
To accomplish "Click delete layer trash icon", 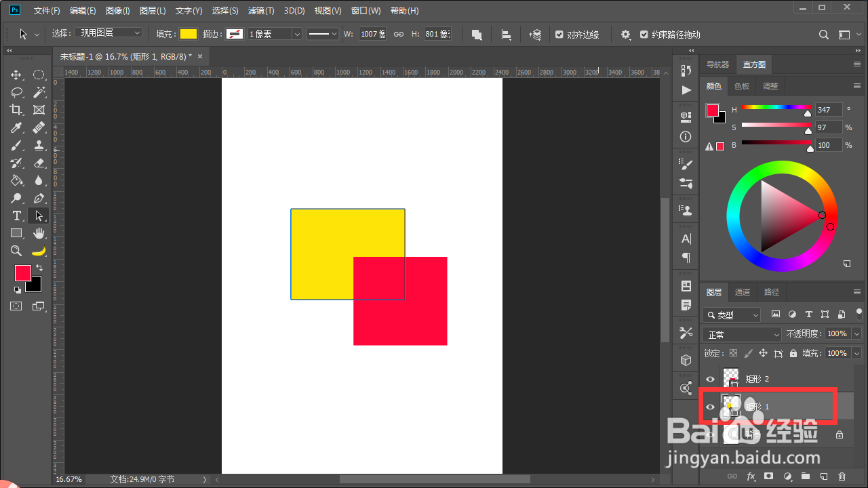I will point(842,476).
